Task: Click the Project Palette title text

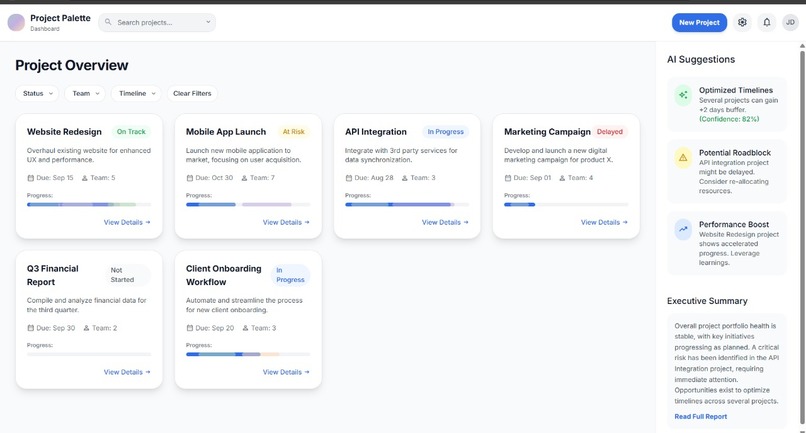Action: coord(60,18)
